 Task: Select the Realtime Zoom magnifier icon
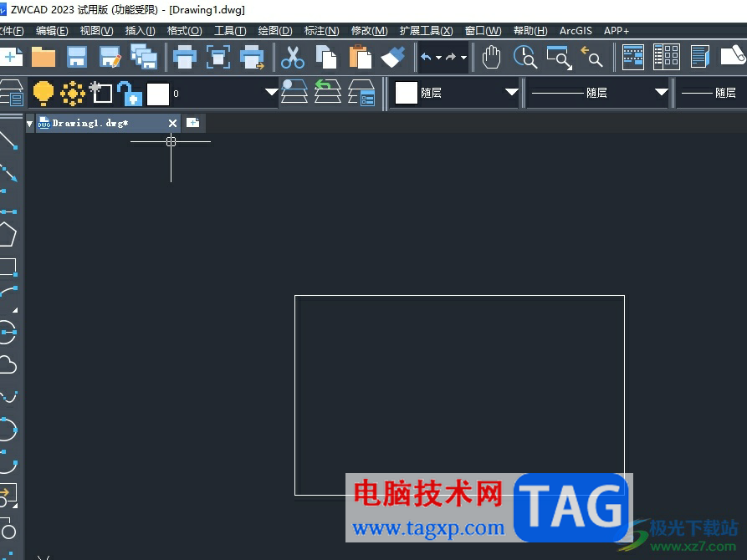tap(525, 57)
